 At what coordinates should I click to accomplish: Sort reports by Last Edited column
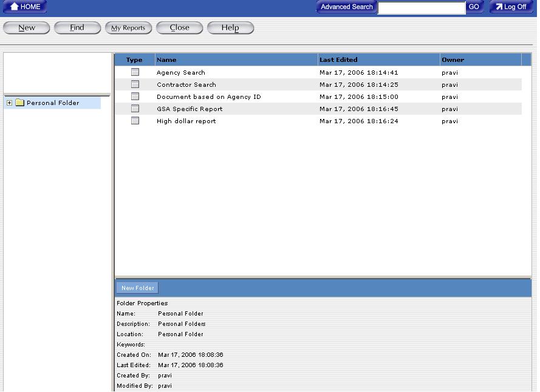(338, 59)
